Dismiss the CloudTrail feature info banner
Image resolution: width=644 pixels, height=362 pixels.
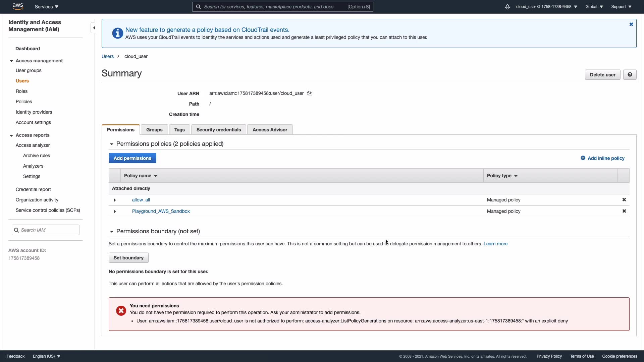(631, 24)
